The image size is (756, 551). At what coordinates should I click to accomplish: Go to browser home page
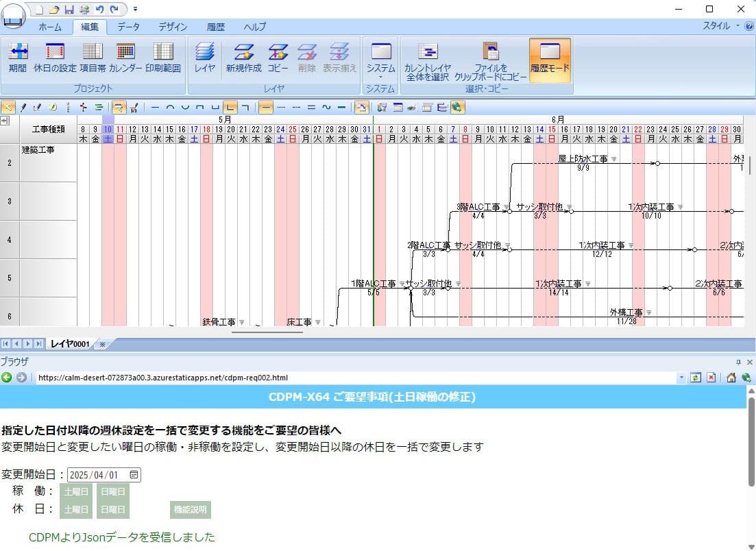tap(731, 378)
